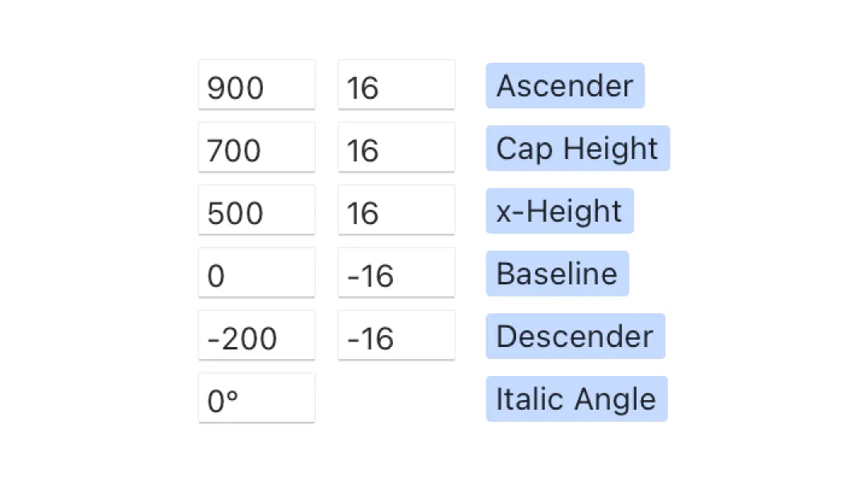This screenshot has height=482, width=868.
Task: Click the x-Height metric label
Action: click(559, 210)
